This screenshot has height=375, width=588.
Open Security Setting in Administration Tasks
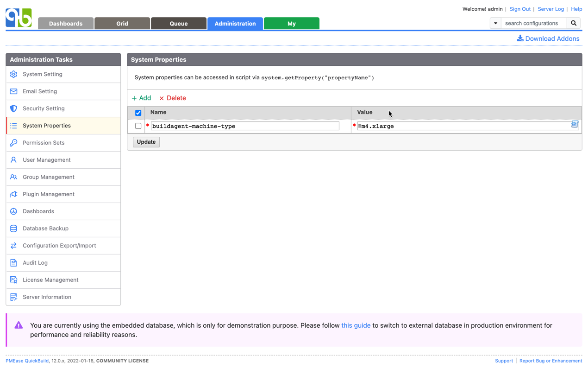[63, 108]
